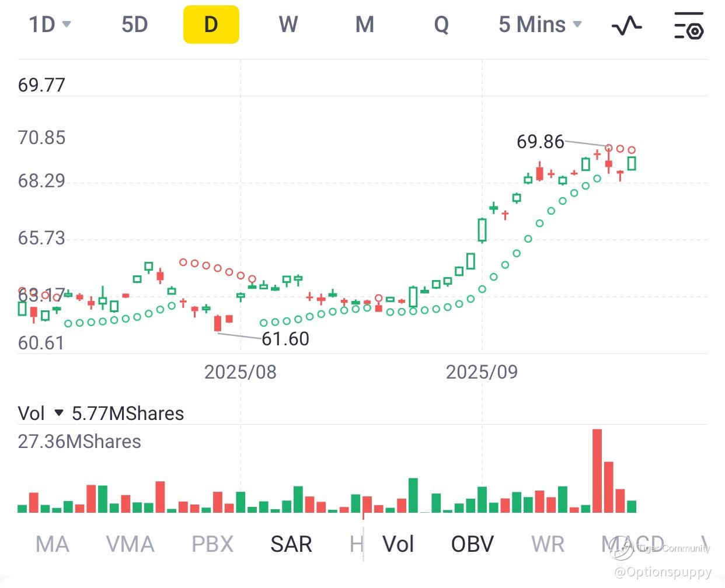This screenshot has width=725, height=588.
Task: Switch to the 5D chart tab
Action: (x=134, y=24)
